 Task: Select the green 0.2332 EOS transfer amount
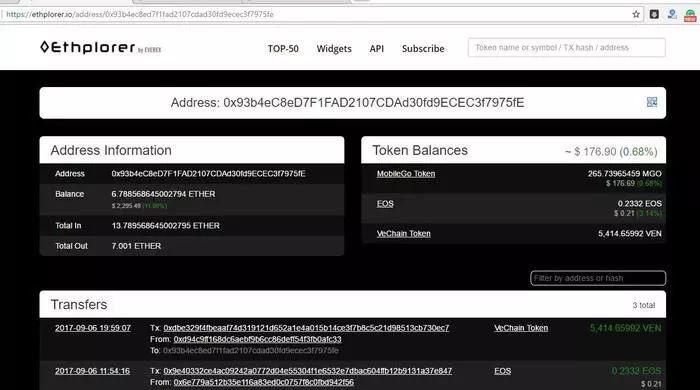coord(637,371)
